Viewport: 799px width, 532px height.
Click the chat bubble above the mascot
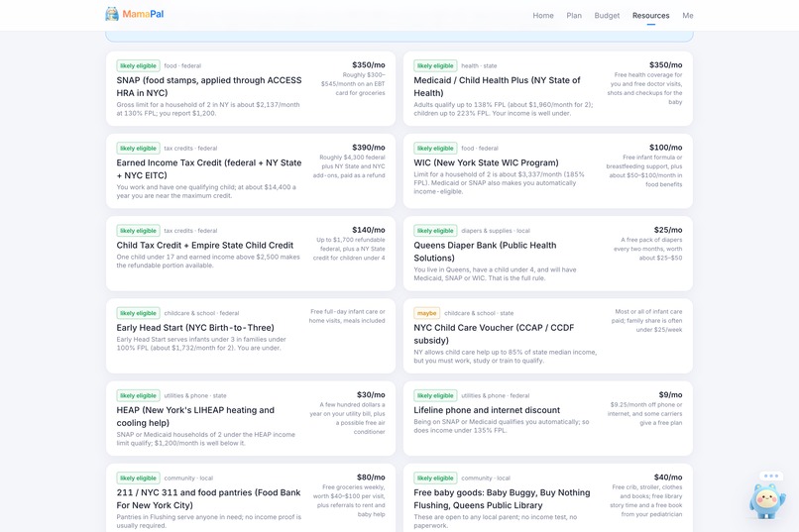pos(771,476)
